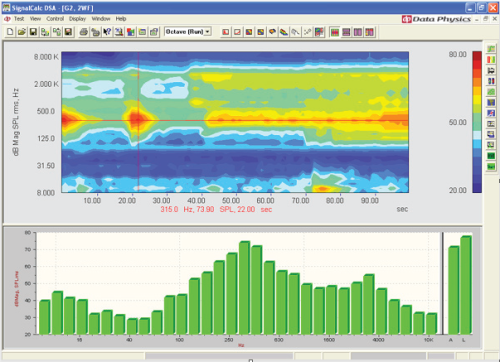
Task: Click the top icon in right sidebar
Action: [x=491, y=49]
